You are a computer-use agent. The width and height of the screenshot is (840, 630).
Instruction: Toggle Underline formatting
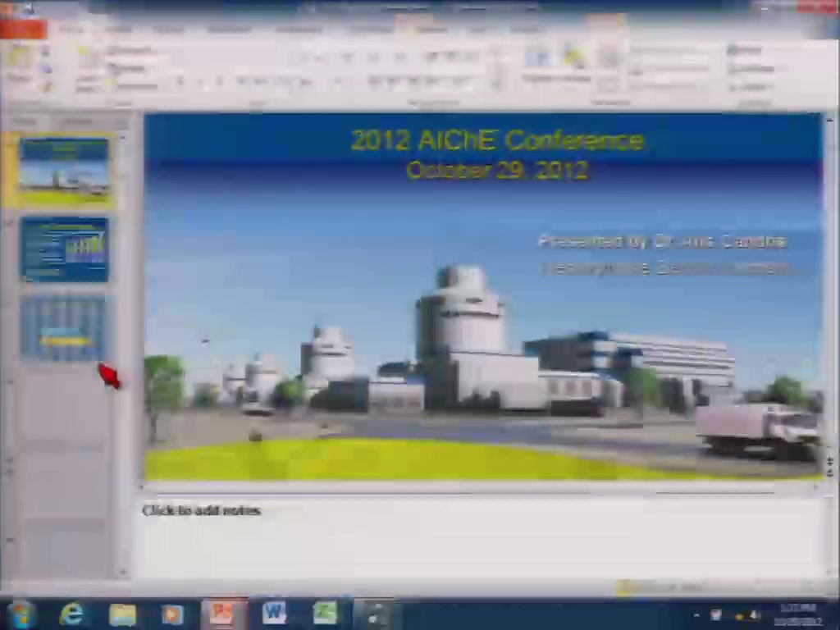[x=218, y=81]
